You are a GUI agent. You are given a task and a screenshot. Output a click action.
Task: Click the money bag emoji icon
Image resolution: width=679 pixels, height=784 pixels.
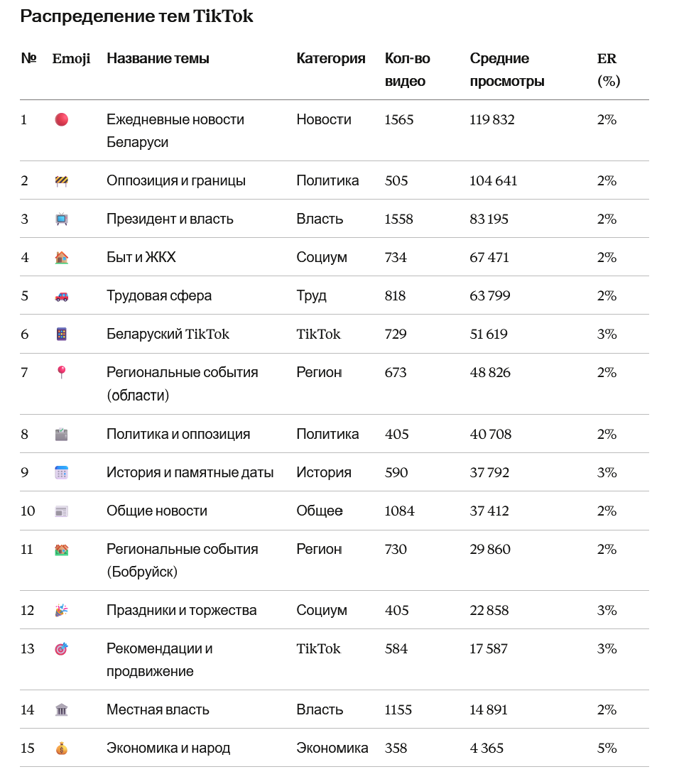(62, 748)
